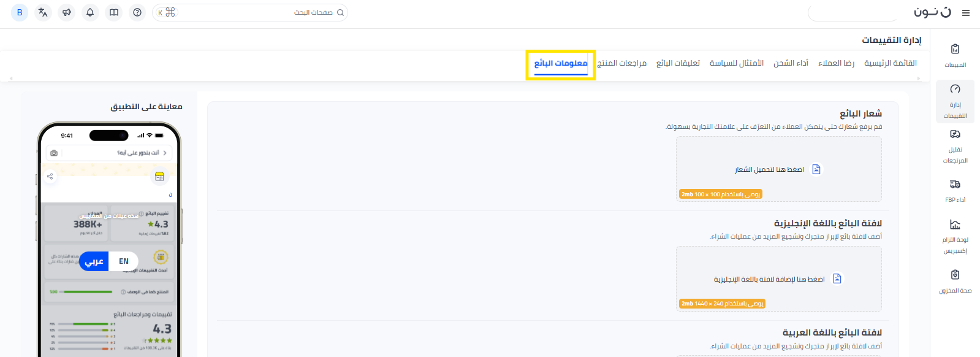Click the announcements megaphone icon
This screenshot has height=357, width=980.
tap(67, 12)
